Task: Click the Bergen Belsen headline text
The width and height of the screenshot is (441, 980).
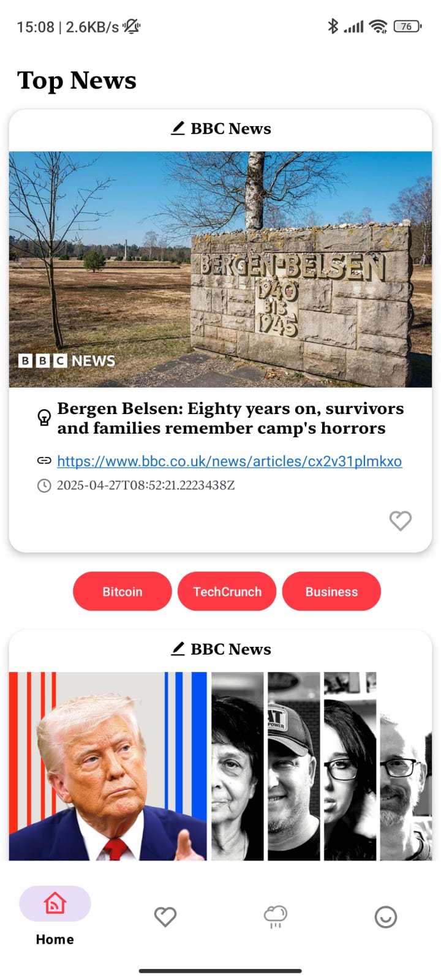Action: [x=231, y=418]
